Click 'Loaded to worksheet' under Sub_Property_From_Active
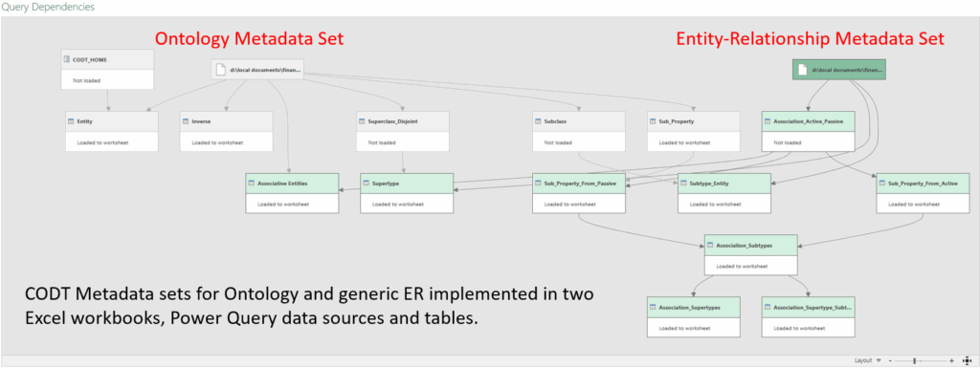Image resolution: width=980 pixels, height=368 pixels. [914, 204]
